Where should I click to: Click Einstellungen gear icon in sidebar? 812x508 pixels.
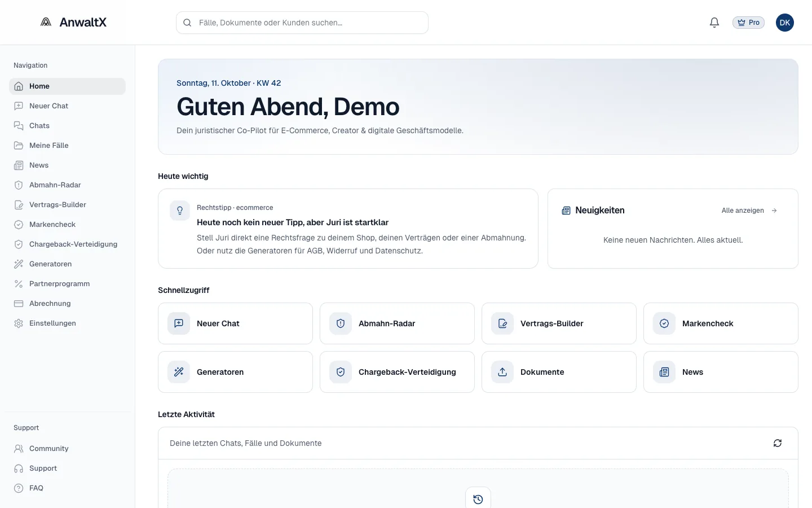pos(19,323)
